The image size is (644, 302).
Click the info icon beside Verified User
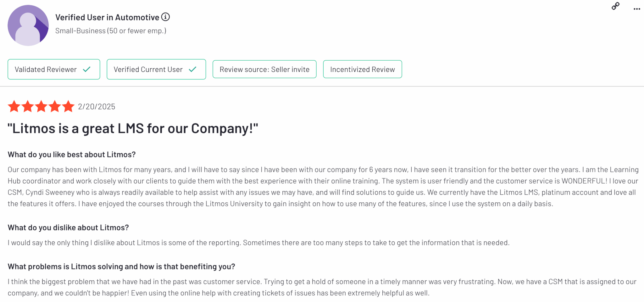click(165, 17)
